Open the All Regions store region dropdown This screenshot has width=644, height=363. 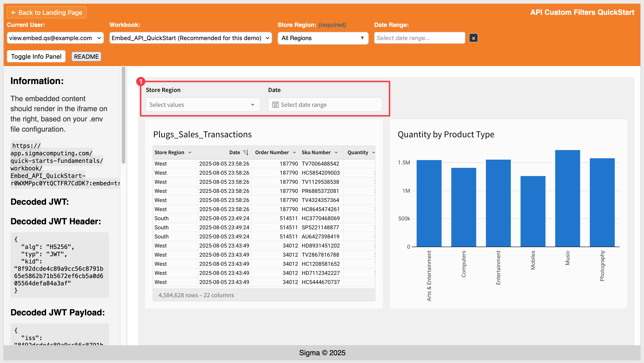[322, 38]
